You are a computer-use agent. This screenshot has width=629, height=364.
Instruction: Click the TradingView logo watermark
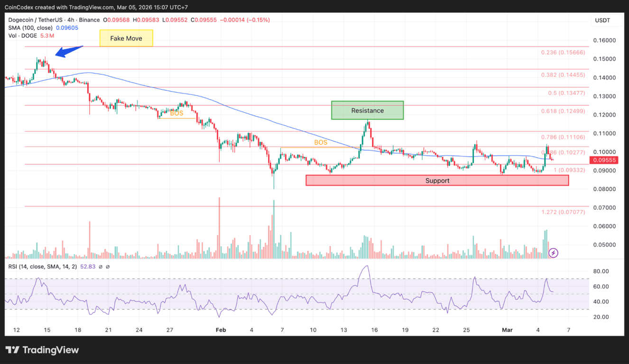point(42,351)
